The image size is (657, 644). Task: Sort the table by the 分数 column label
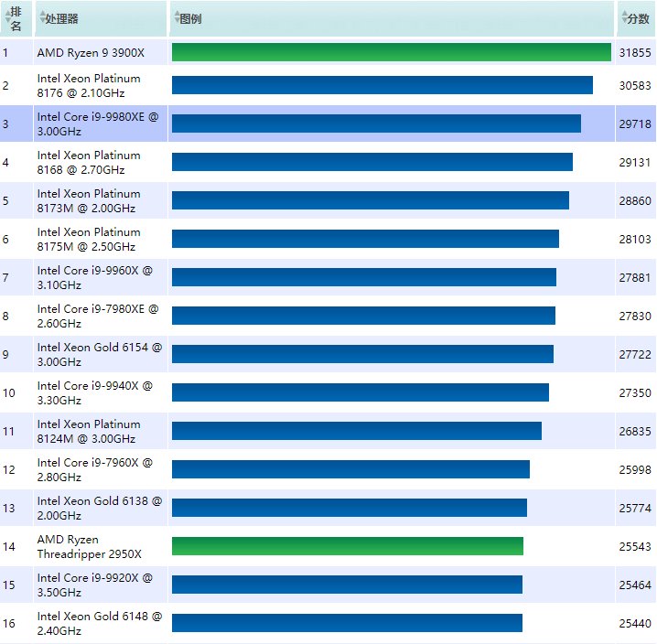[x=638, y=18]
